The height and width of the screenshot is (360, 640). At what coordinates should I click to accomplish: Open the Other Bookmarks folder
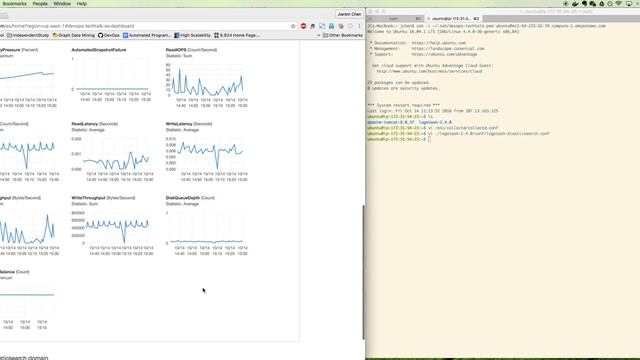tap(343, 36)
